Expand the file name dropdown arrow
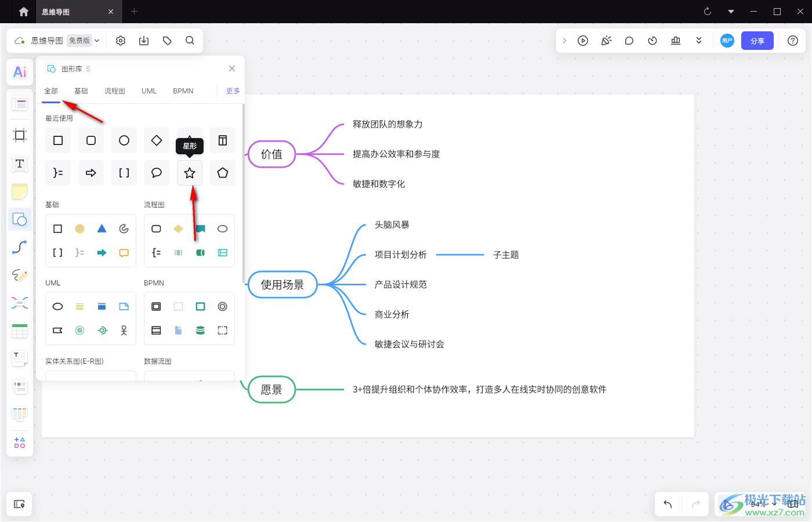 97,41
